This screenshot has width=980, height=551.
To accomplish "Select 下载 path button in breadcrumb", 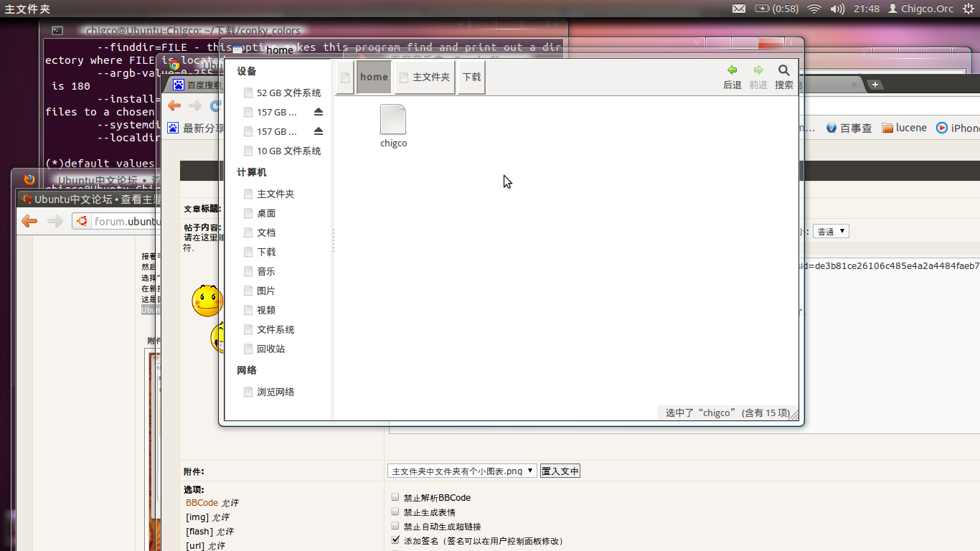I will [x=472, y=77].
